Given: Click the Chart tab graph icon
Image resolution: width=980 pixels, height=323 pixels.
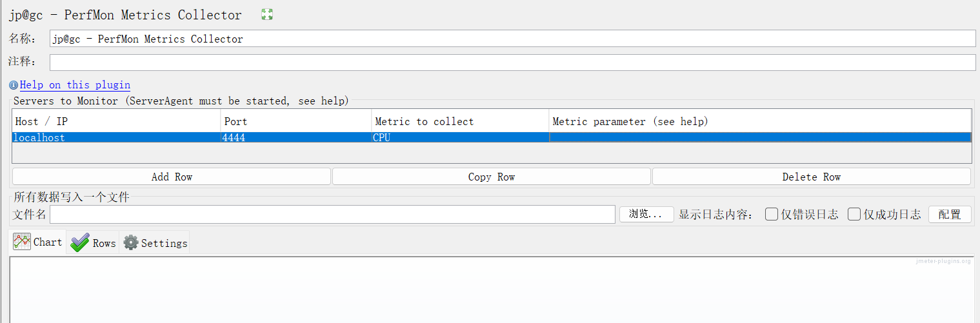Looking at the screenshot, I should (22, 242).
